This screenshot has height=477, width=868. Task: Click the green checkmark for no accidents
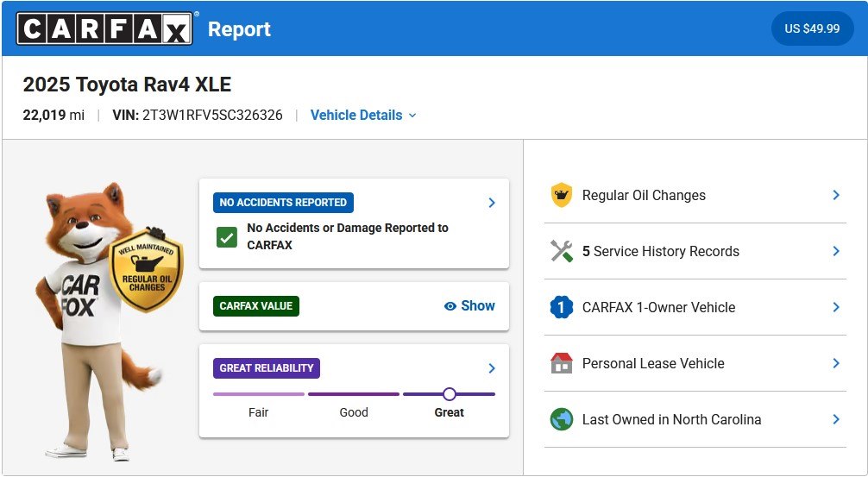click(x=227, y=238)
